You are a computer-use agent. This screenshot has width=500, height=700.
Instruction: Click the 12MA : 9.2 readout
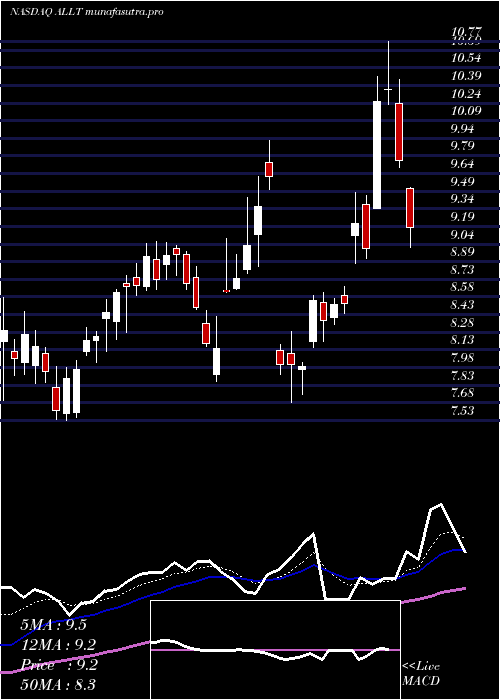[x=58, y=645]
